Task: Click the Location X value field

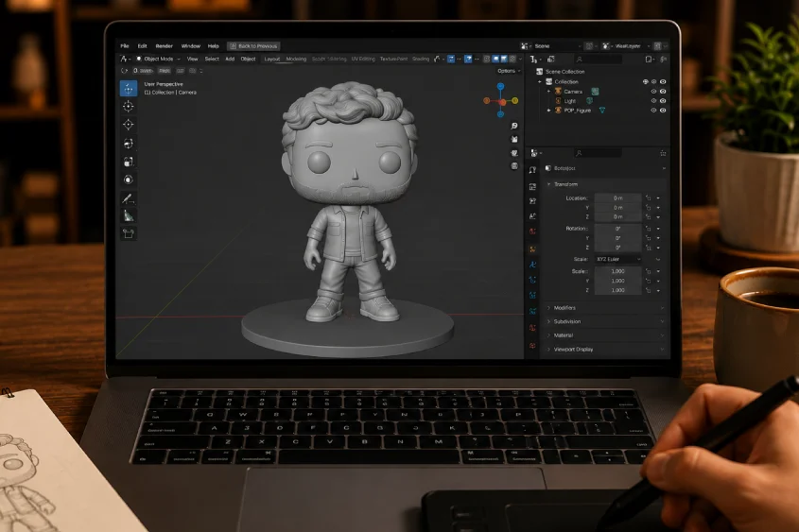Action: [618, 198]
